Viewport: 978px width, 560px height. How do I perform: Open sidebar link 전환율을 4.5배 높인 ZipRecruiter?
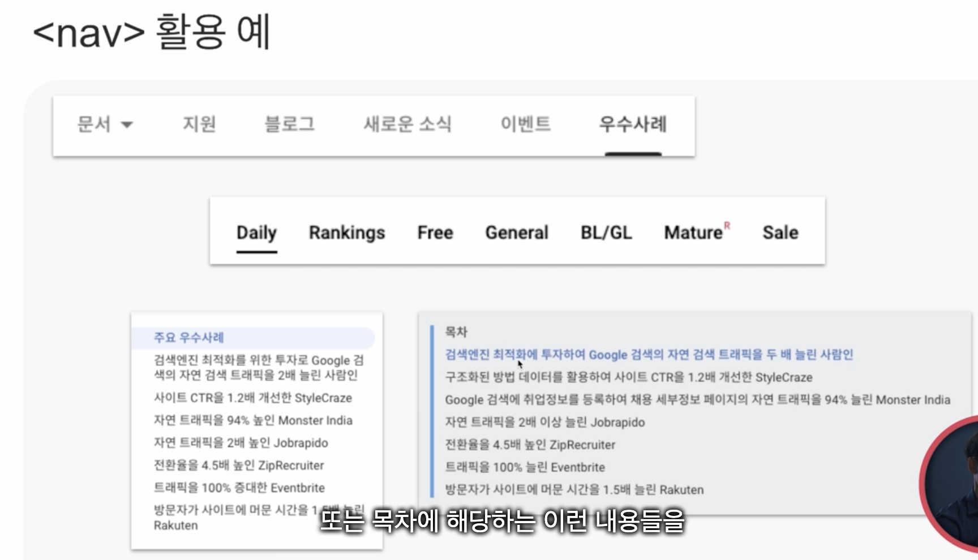tap(238, 466)
